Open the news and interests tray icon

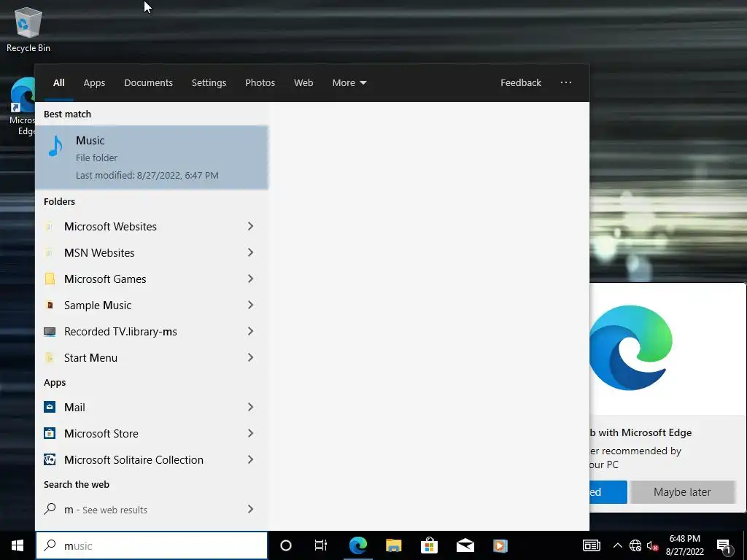(x=592, y=545)
